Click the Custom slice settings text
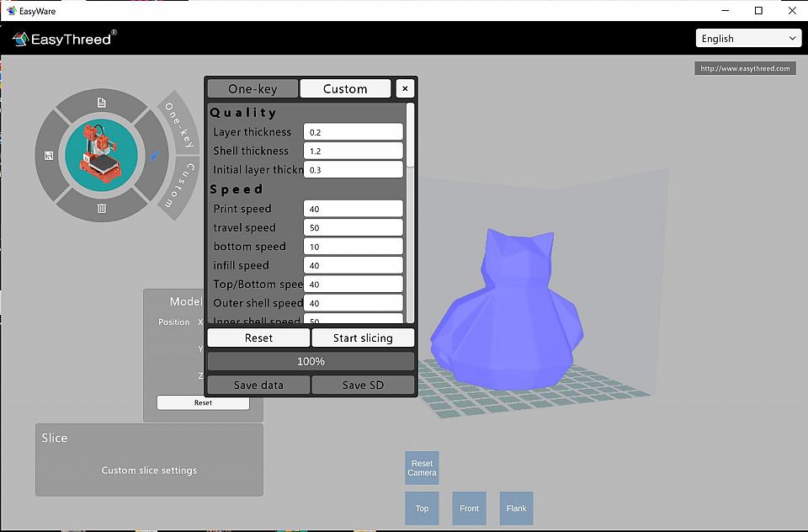The image size is (808, 532). (x=149, y=471)
